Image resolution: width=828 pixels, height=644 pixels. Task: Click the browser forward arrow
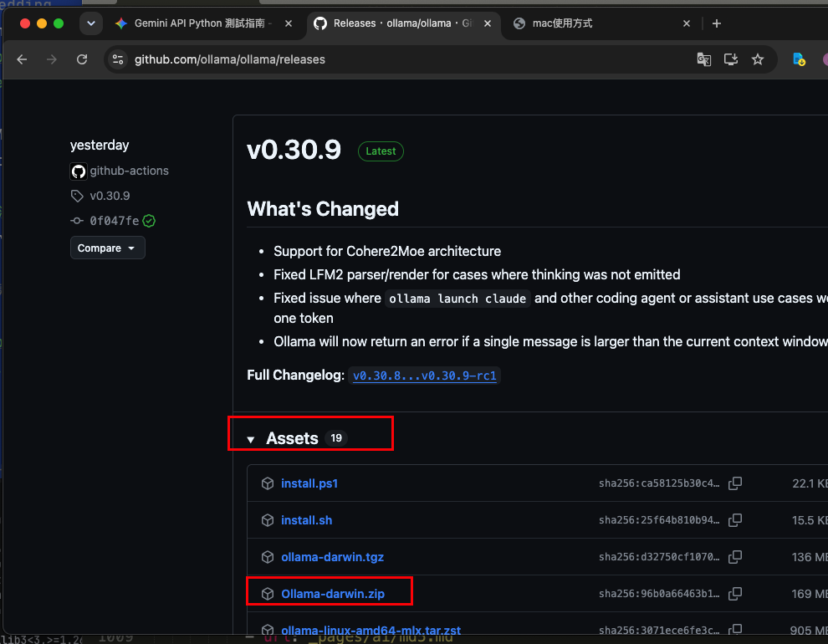coord(51,59)
